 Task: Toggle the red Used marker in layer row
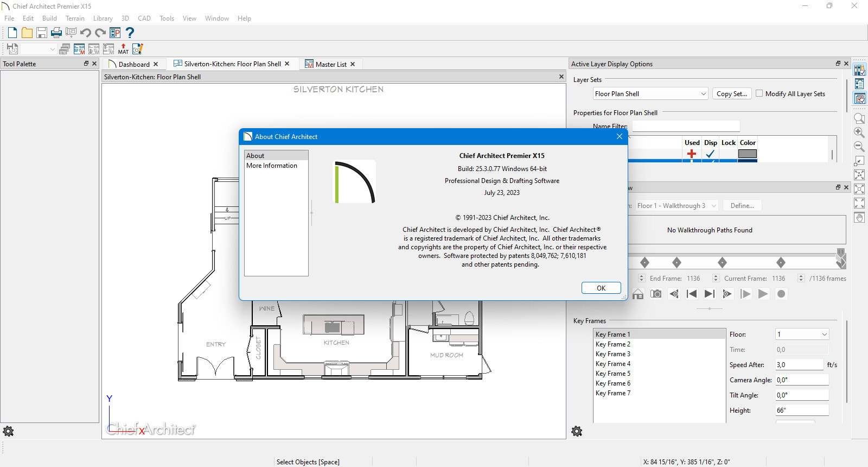pyautogui.click(x=692, y=154)
